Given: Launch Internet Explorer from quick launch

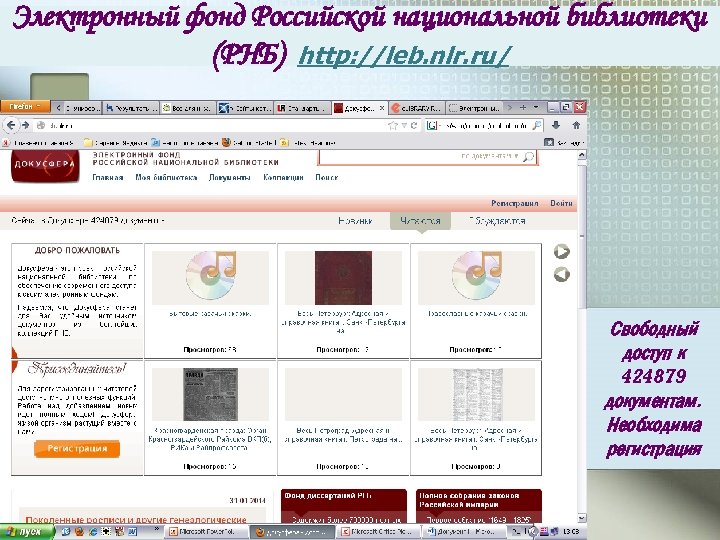Looking at the screenshot, I should [93, 532].
